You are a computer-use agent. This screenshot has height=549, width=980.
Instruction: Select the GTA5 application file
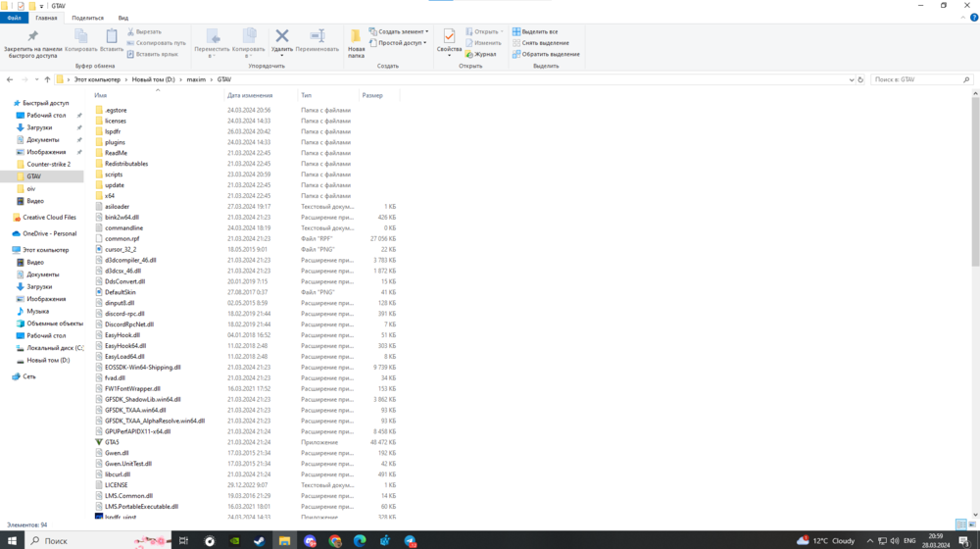coord(112,442)
